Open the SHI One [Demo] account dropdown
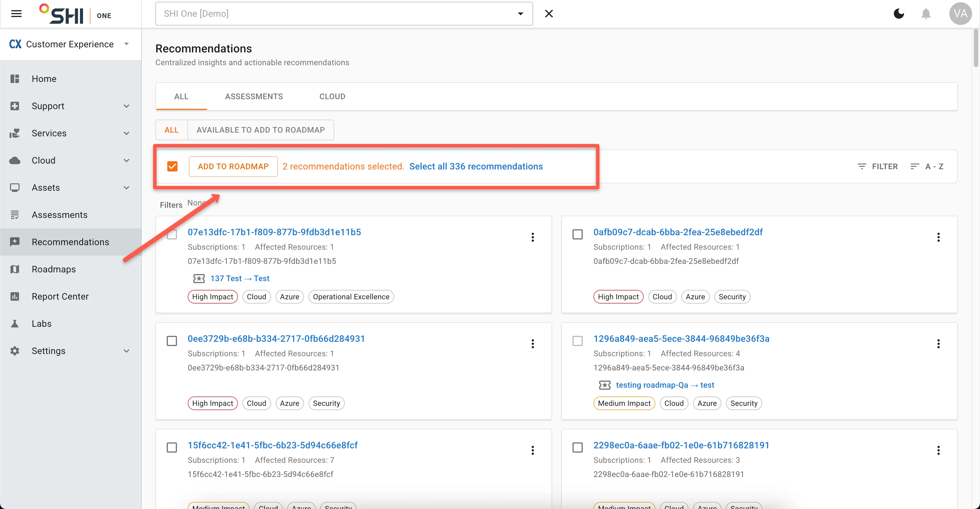 (x=344, y=14)
